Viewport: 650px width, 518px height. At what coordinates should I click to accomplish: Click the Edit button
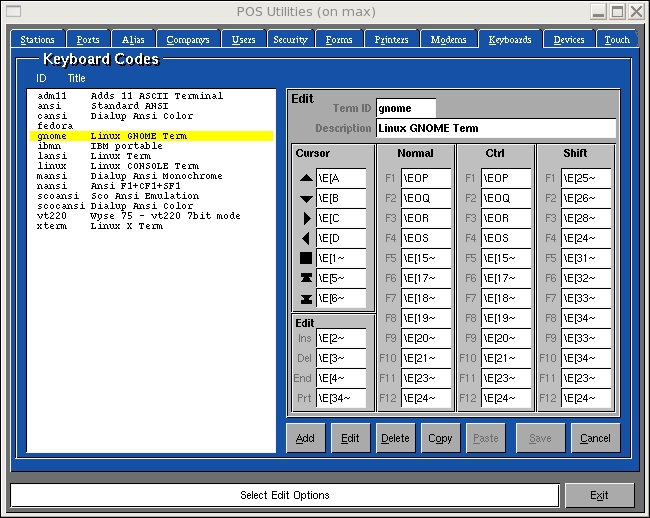[350, 438]
